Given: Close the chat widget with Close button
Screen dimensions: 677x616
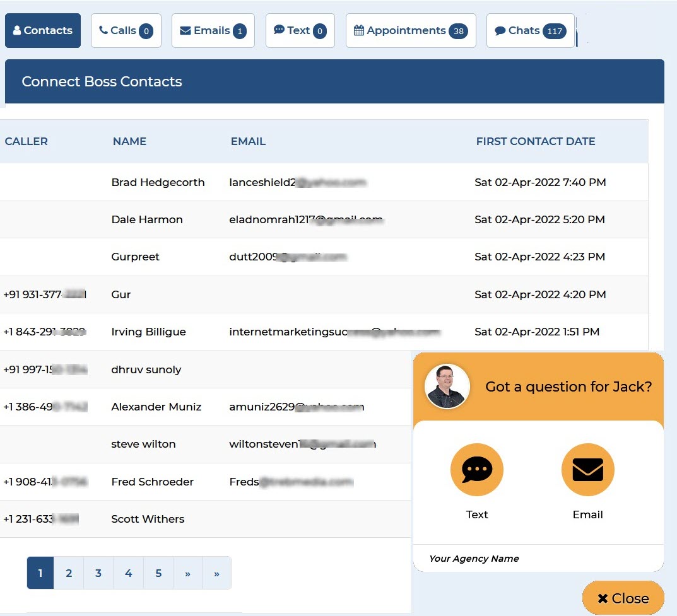Looking at the screenshot, I should [623, 598].
